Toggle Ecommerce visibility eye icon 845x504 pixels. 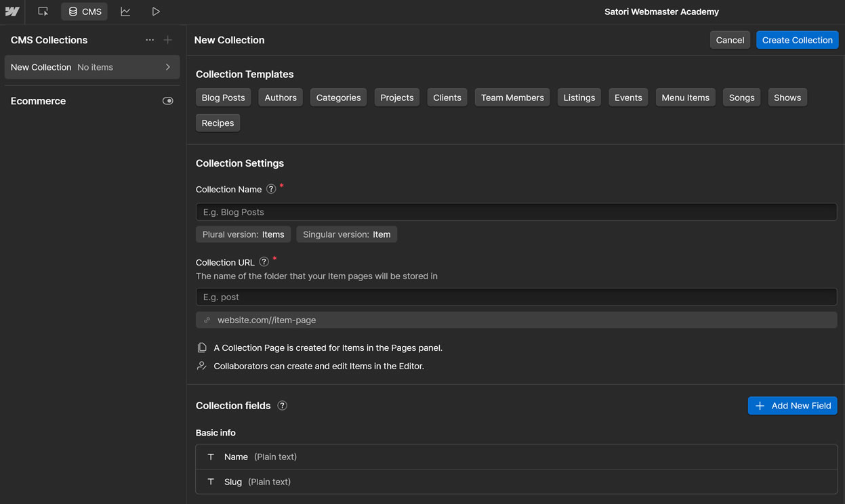pos(168,101)
